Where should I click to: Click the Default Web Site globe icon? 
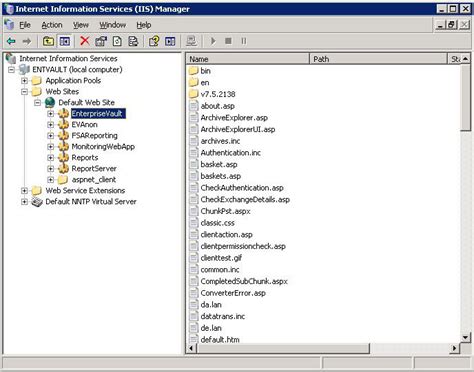(x=50, y=102)
